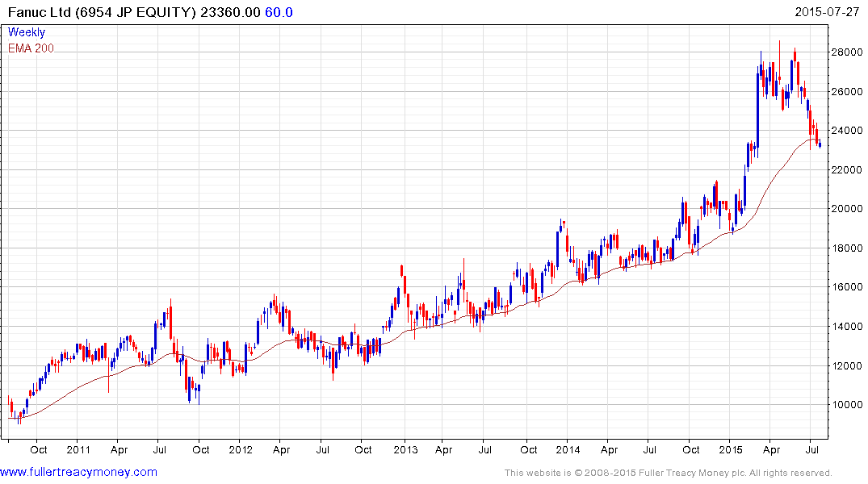Click the 2012 year label on time axis

pos(241,449)
